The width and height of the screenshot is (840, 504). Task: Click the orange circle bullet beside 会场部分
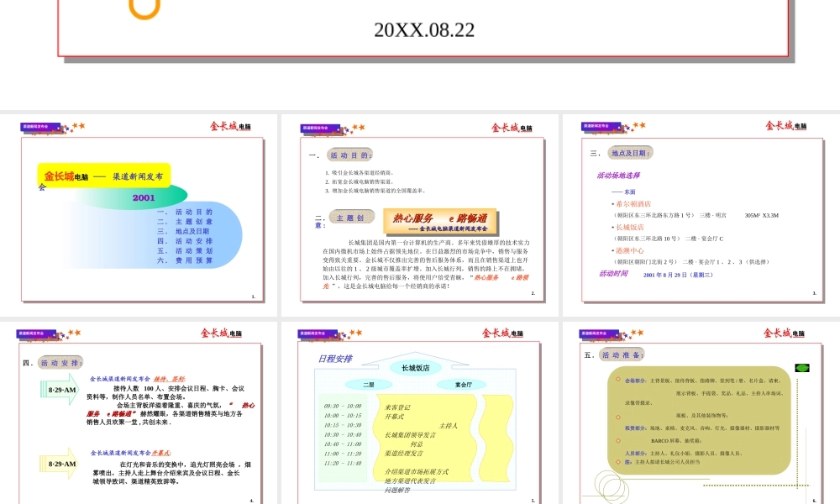pos(617,378)
